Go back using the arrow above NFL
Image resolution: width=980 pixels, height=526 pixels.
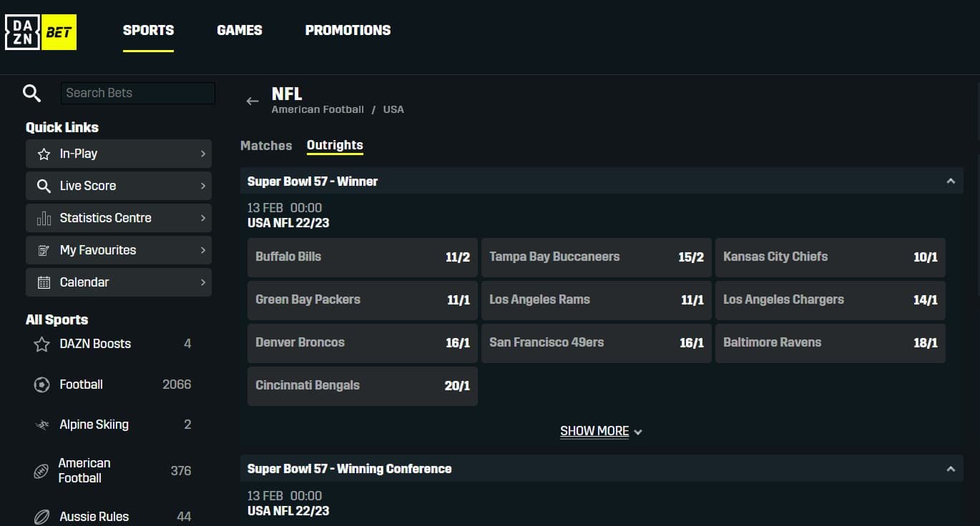click(x=252, y=101)
